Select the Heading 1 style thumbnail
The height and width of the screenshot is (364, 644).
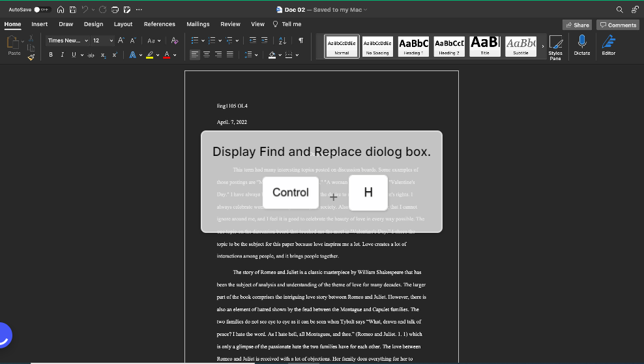[x=413, y=46]
